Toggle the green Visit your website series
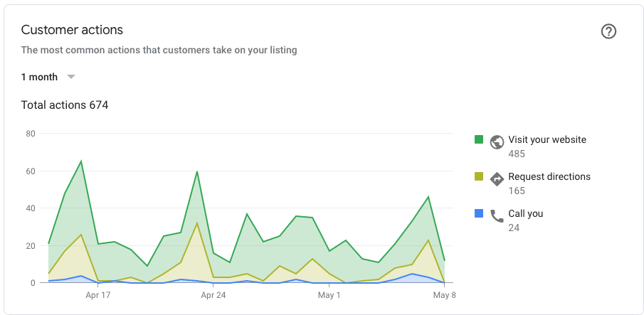Image resolution: width=644 pixels, height=315 pixels. point(479,139)
